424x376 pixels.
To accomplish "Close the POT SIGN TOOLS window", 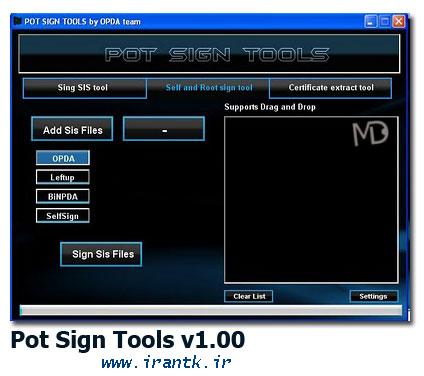I will coord(399,22).
